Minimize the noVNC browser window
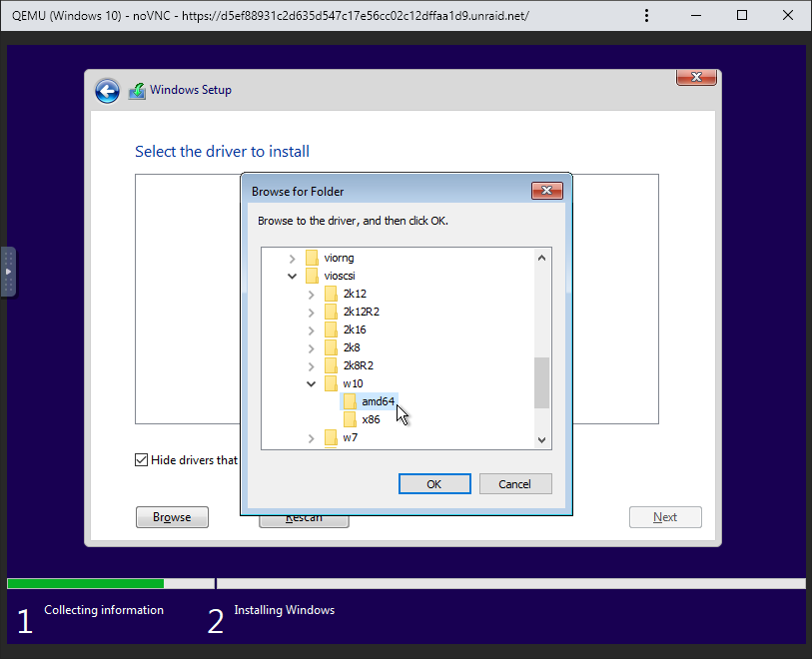 coord(696,16)
